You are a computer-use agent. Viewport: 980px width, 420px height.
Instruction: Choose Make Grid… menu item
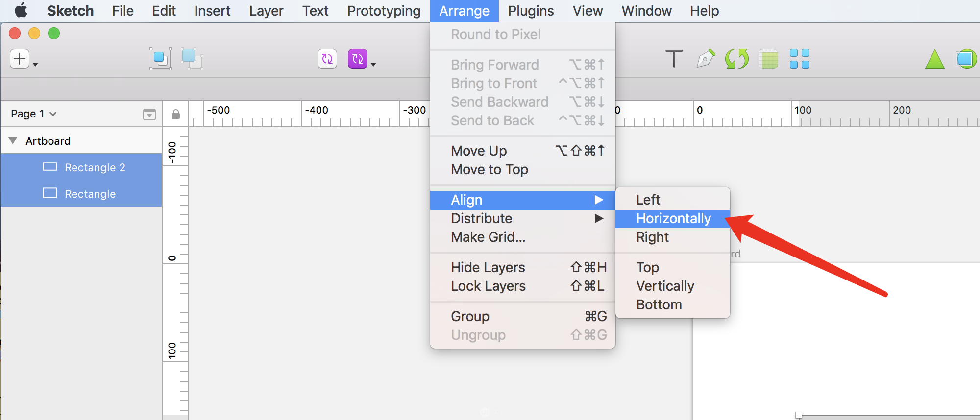(x=522, y=237)
